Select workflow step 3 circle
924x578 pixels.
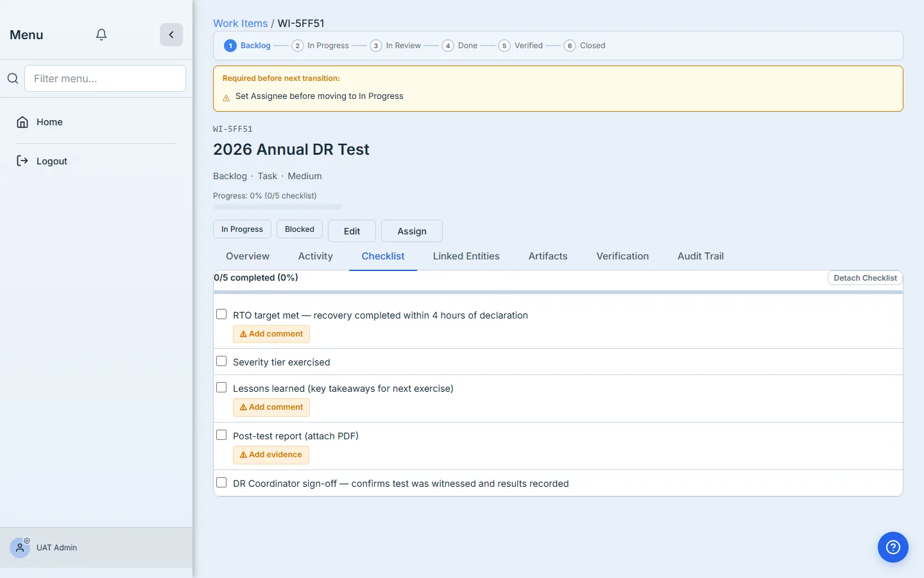[x=376, y=46]
